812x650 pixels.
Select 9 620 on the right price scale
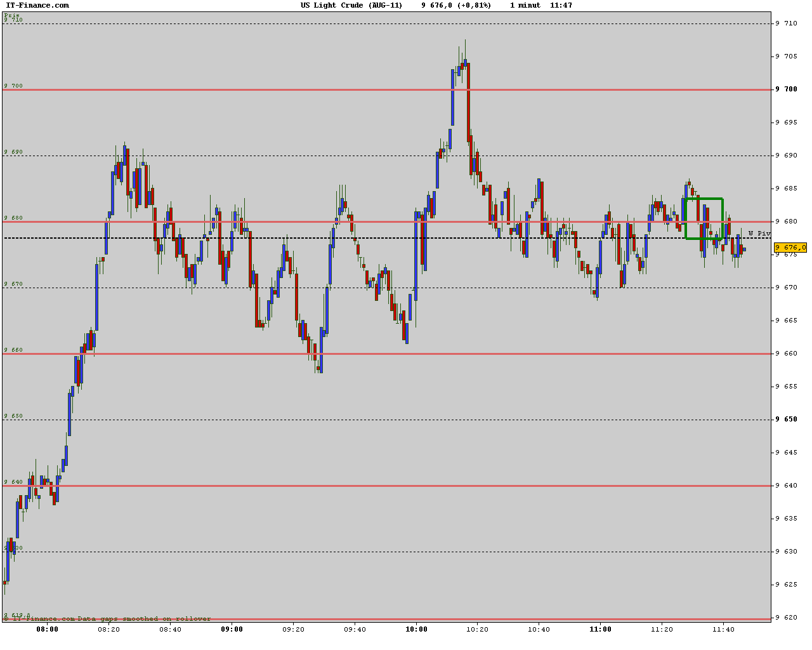786,618
